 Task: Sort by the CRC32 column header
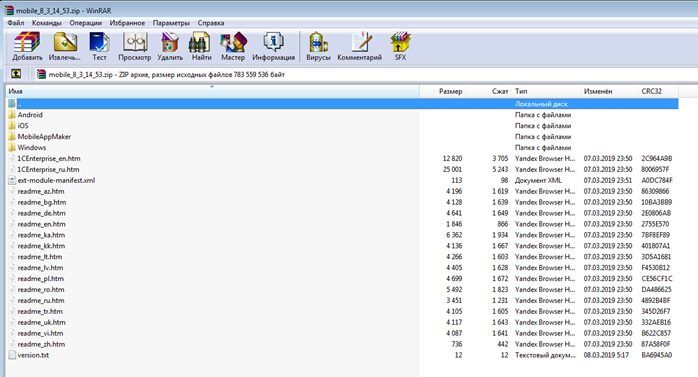click(x=658, y=91)
